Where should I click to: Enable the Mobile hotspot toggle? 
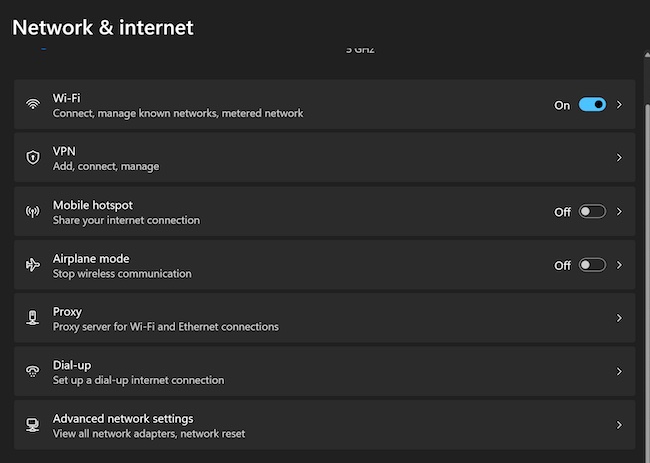coord(592,212)
